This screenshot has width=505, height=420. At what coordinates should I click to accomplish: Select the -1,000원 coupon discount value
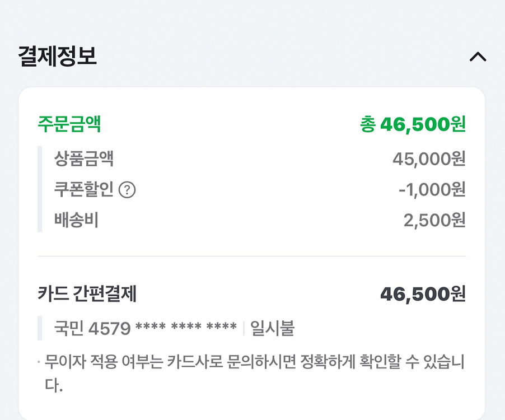(x=432, y=190)
